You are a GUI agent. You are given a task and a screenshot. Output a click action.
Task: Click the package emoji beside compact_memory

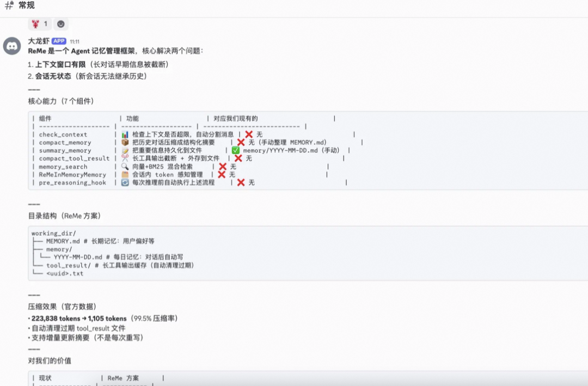pyautogui.click(x=124, y=142)
